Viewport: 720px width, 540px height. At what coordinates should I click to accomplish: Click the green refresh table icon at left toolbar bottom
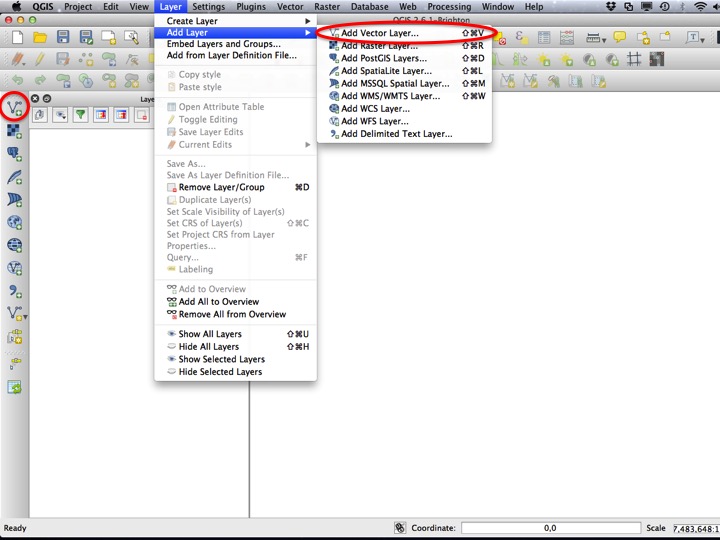[14, 387]
